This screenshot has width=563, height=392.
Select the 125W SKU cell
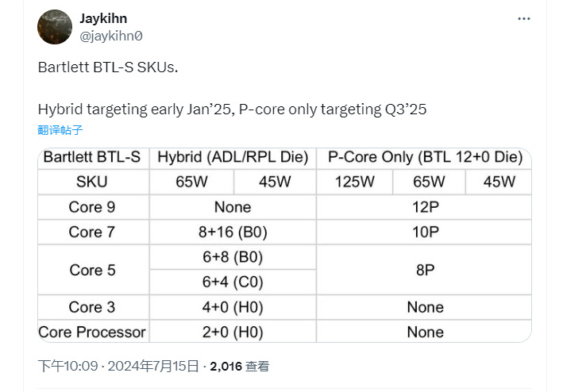click(355, 182)
